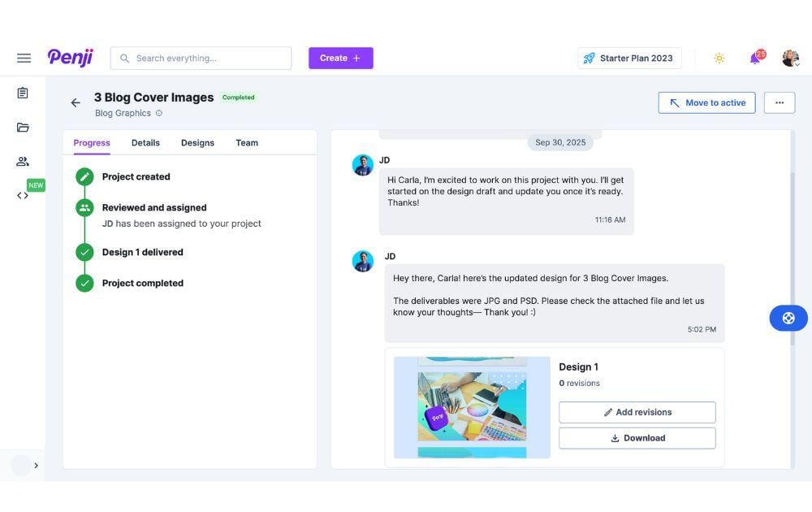Click the blue help support floating button

[788, 318]
